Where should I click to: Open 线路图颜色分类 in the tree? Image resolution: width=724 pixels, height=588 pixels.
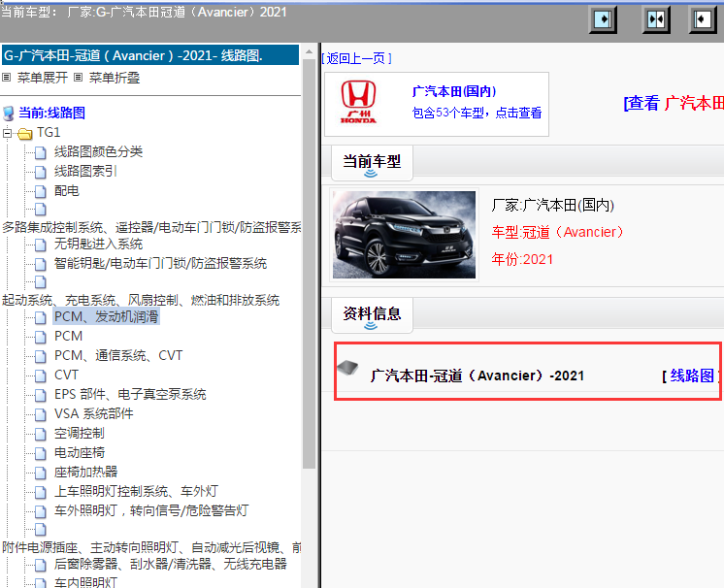(98, 151)
